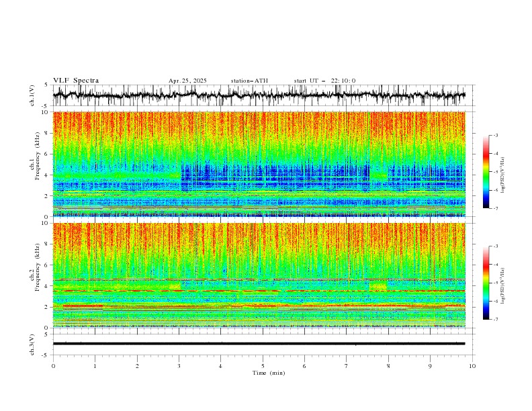Click time axis tick label "1"
Image resolution: width=532 pixels, height=411 pixels.
coord(95,366)
